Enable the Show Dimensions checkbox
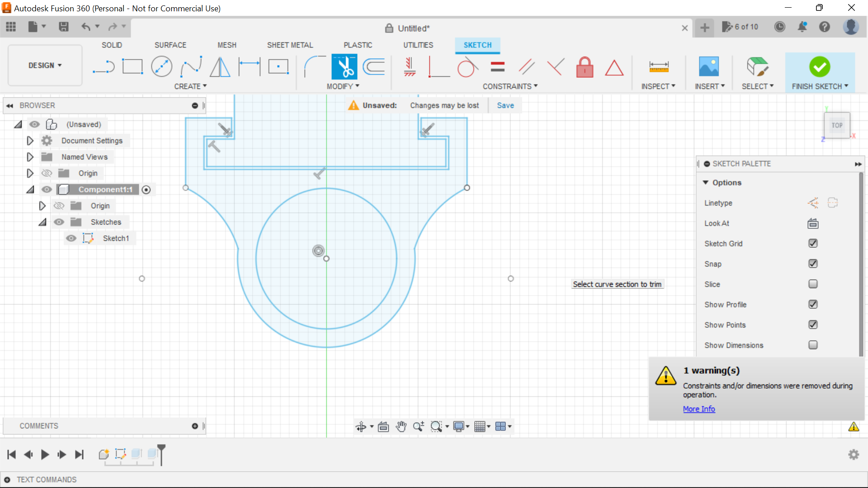Image resolution: width=868 pixels, height=488 pixels. [x=813, y=345]
